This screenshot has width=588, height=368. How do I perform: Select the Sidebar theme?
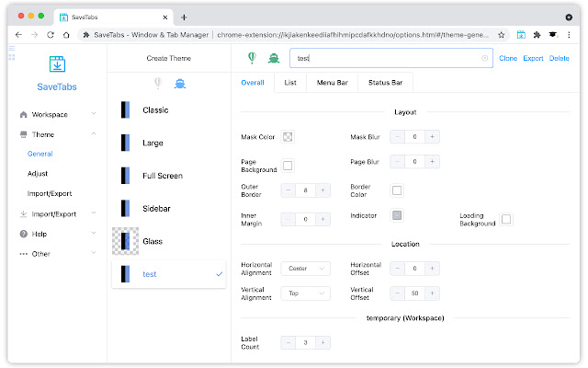pyautogui.click(x=169, y=209)
